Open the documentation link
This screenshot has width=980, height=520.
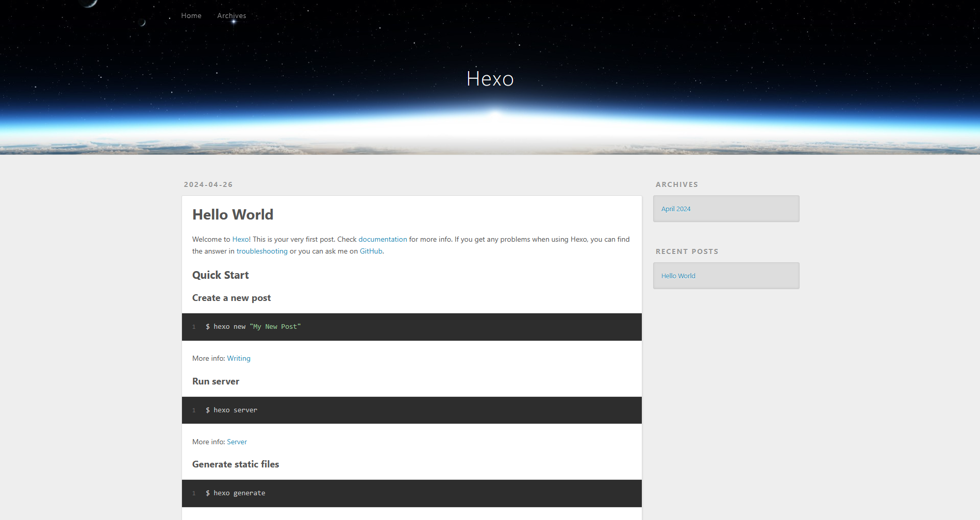pyautogui.click(x=383, y=239)
